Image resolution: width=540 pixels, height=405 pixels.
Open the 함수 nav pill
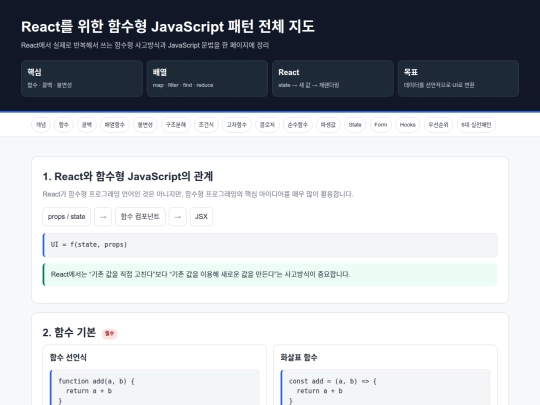[64, 125]
